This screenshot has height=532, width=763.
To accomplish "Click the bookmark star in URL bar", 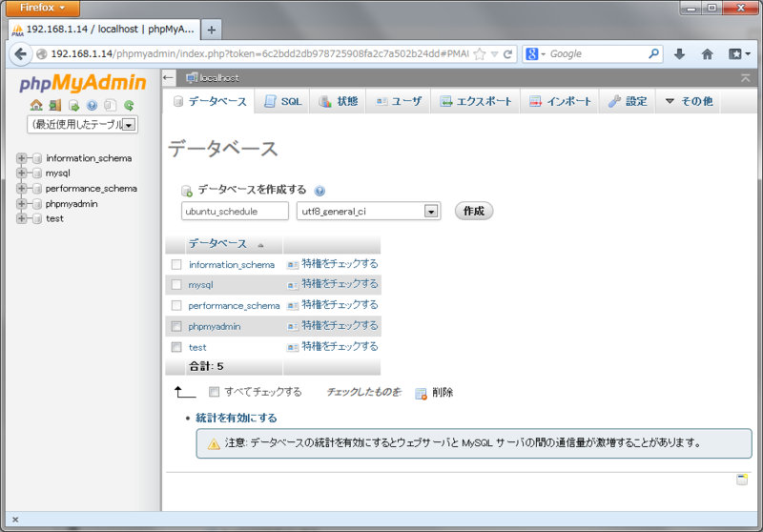I will (480, 54).
